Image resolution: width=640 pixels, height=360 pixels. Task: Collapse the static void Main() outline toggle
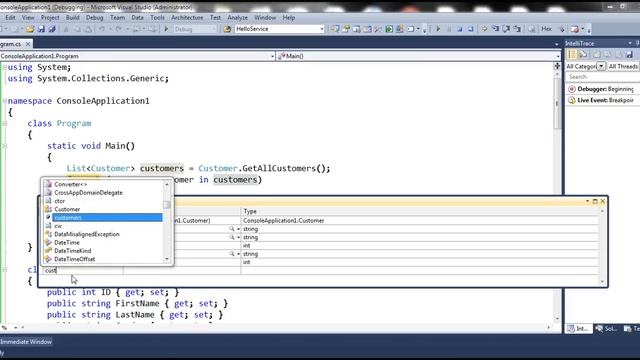coord(4,146)
